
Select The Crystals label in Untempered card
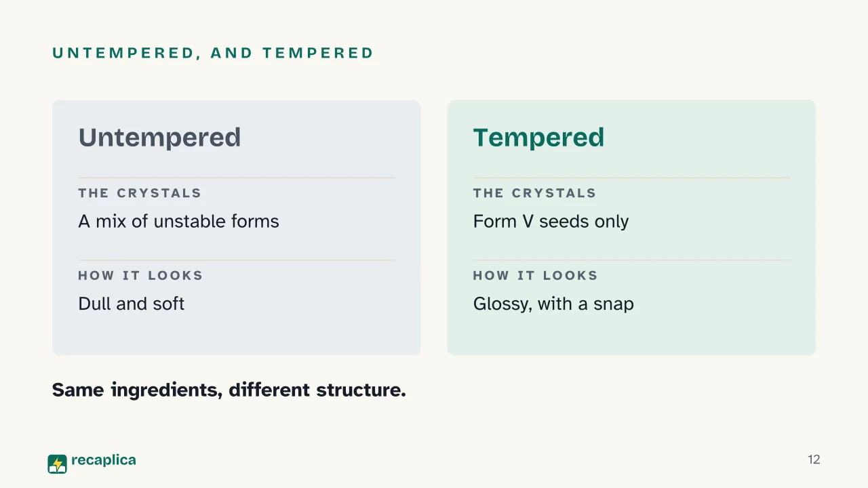(x=140, y=193)
